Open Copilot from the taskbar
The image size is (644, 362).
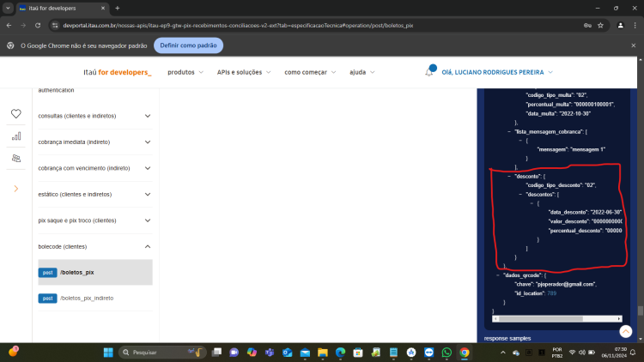252,353
